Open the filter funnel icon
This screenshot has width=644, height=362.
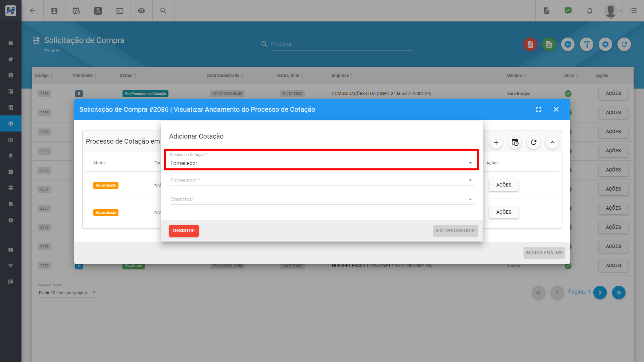587,44
